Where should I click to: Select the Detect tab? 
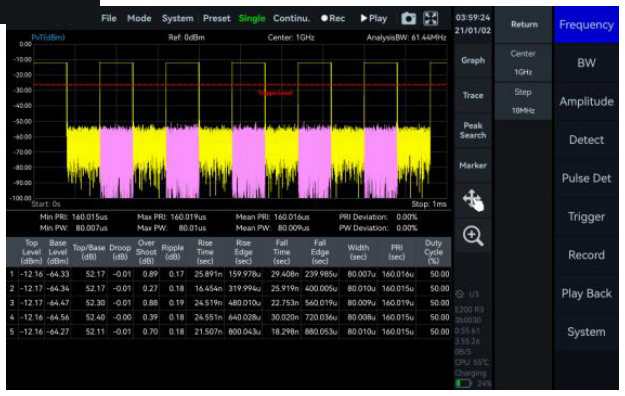pos(586,140)
